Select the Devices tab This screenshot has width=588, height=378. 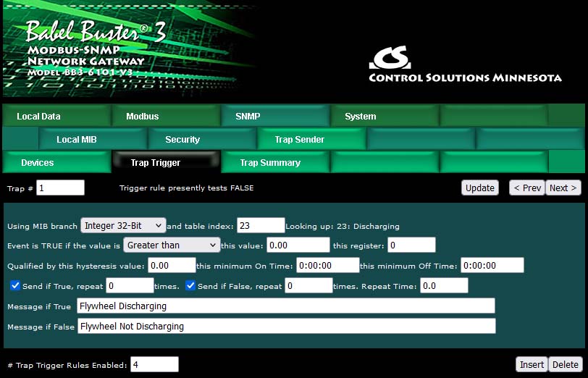coord(38,163)
